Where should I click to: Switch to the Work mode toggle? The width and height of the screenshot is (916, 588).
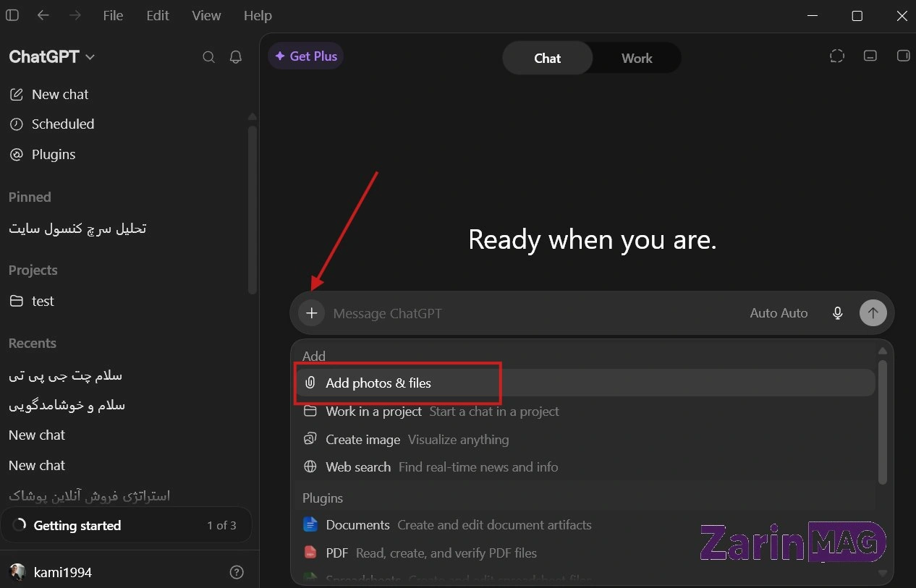[x=637, y=59]
